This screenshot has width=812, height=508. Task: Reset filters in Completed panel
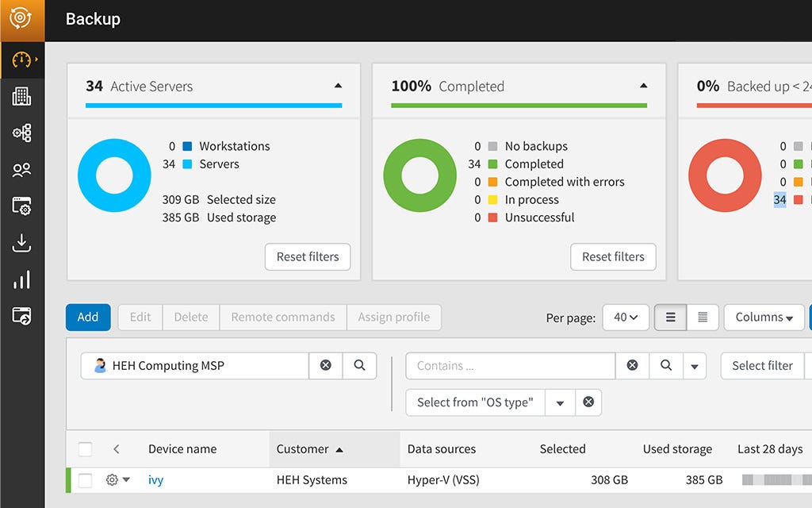[613, 256]
